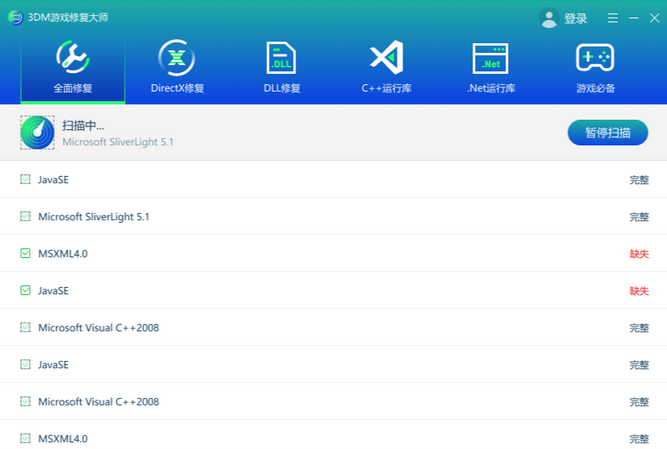This screenshot has width=667, height=449.
Task: Check the MSXML4.0 item marked 完整
Action: pyautogui.click(x=25, y=439)
